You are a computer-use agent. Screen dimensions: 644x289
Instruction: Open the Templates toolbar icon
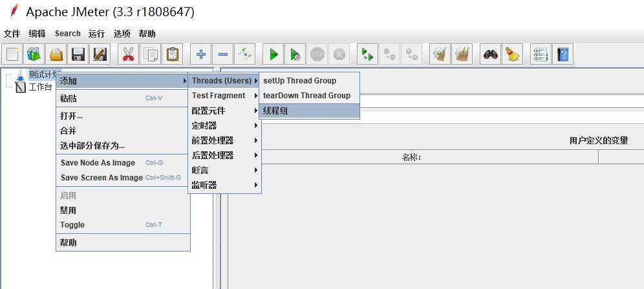click(34, 54)
